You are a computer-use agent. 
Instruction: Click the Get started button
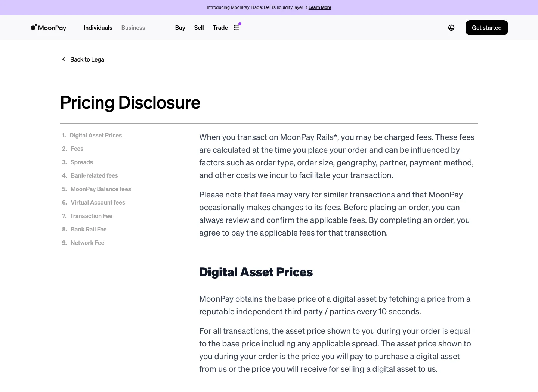point(487,28)
